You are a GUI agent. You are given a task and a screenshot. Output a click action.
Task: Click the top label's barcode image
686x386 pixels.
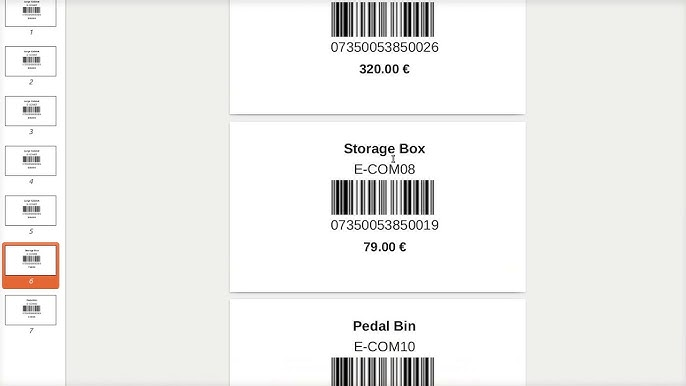click(x=382, y=19)
